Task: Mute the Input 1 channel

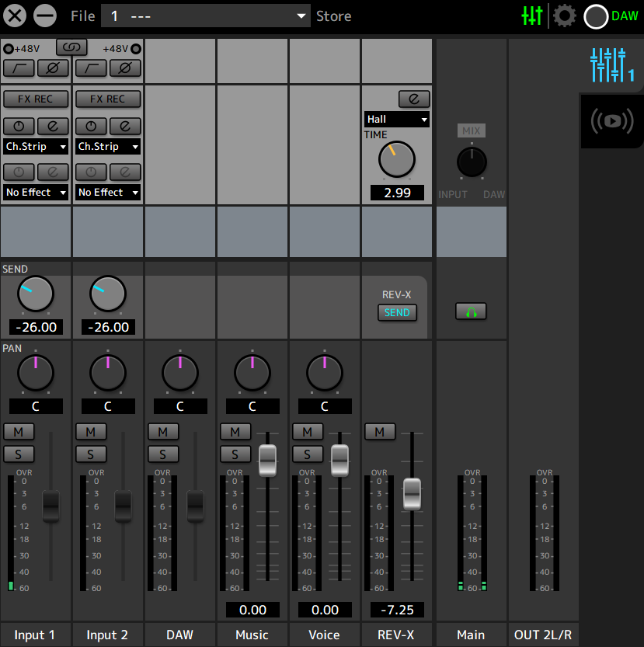Action: click(x=19, y=432)
